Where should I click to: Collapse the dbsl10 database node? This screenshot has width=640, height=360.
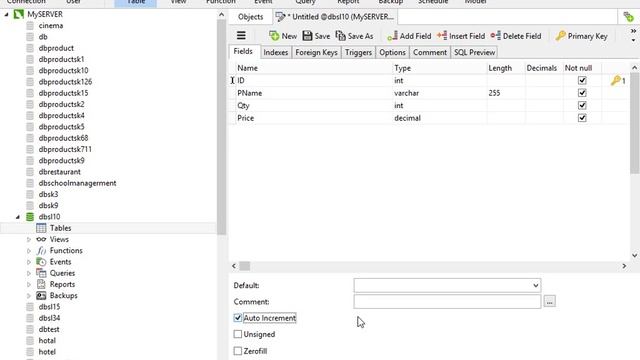pyautogui.click(x=18, y=217)
